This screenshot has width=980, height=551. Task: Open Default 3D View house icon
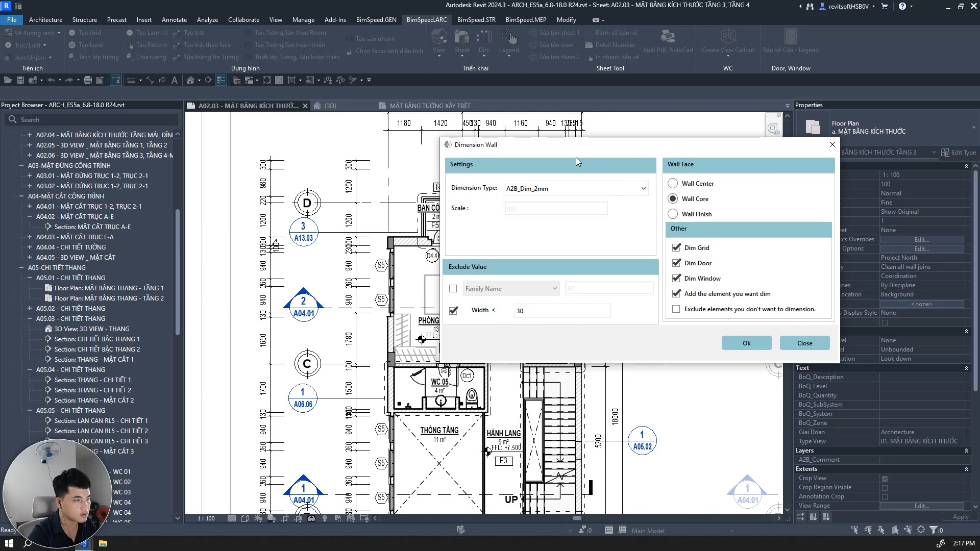pyautogui.click(x=190, y=80)
